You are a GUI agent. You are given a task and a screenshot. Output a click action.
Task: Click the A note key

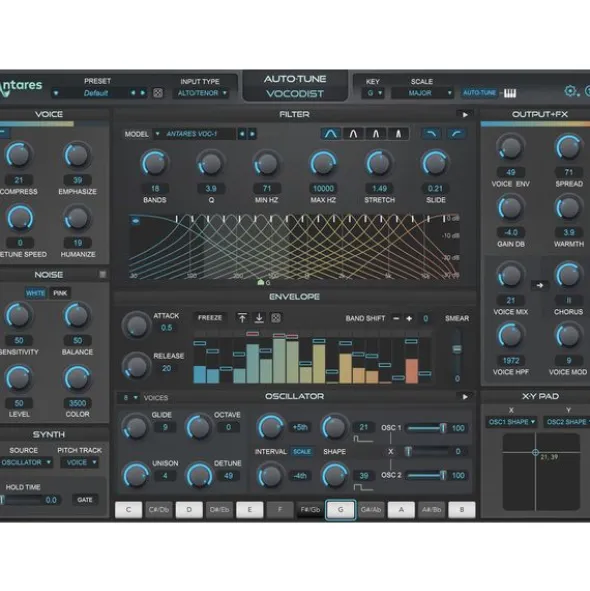401,510
